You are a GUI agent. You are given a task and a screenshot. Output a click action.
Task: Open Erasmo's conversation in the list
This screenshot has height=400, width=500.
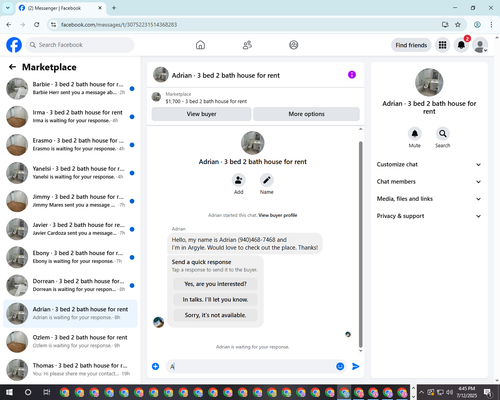70,145
